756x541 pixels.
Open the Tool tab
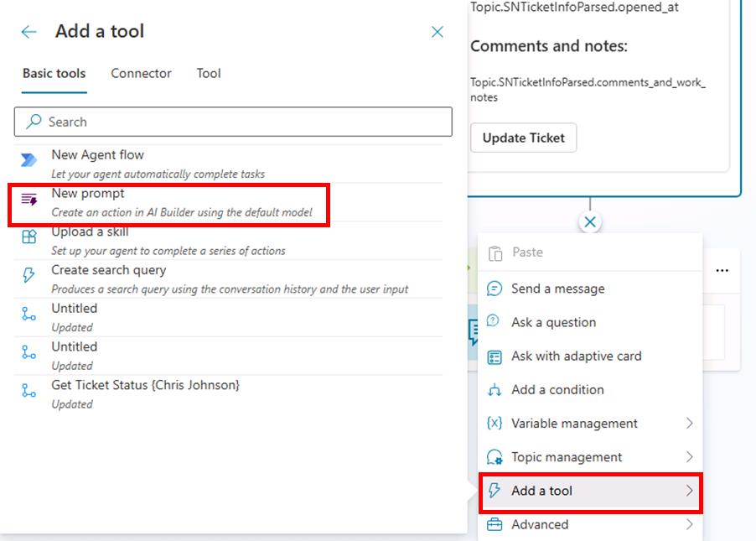pyautogui.click(x=209, y=74)
